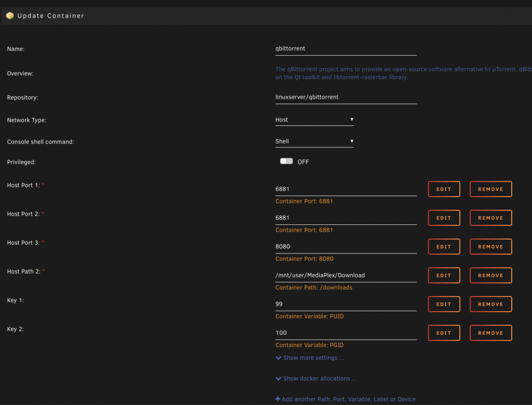Click the Container Port: 8080 caption
The width and height of the screenshot is (532, 405).
[x=304, y=259]
